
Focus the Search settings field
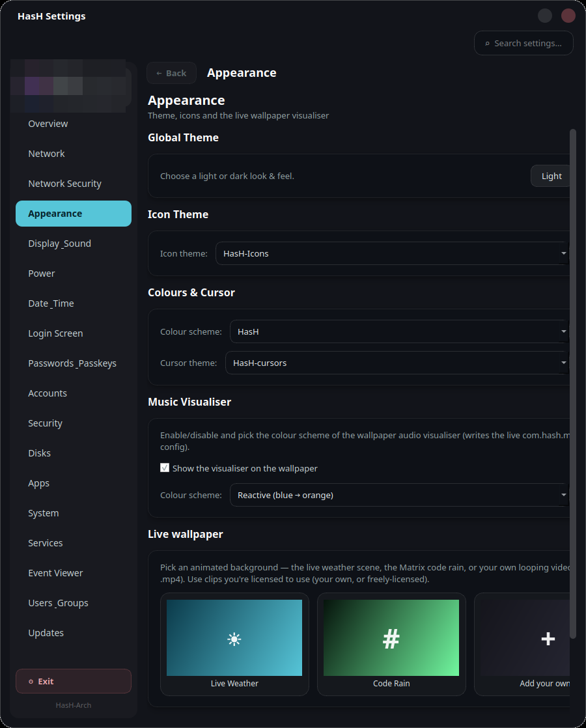(x=523, y=43)
